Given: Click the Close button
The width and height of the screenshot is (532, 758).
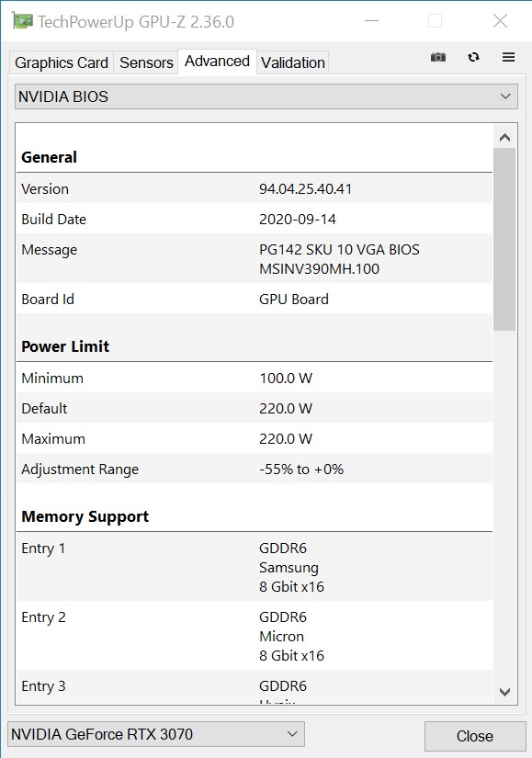Looking at the screenshot, I should coord(475,736).
